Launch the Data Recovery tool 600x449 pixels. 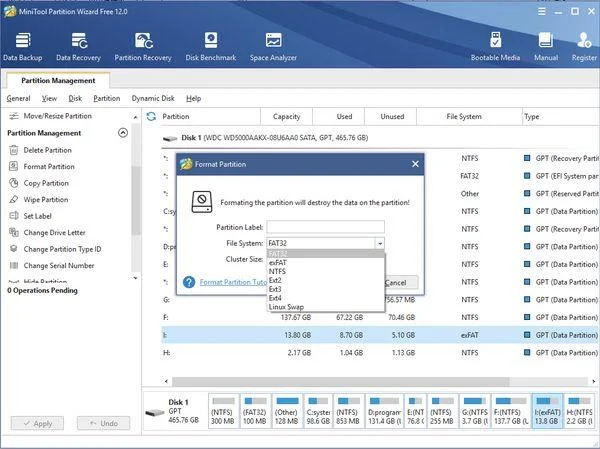click(x=78, y=47)
